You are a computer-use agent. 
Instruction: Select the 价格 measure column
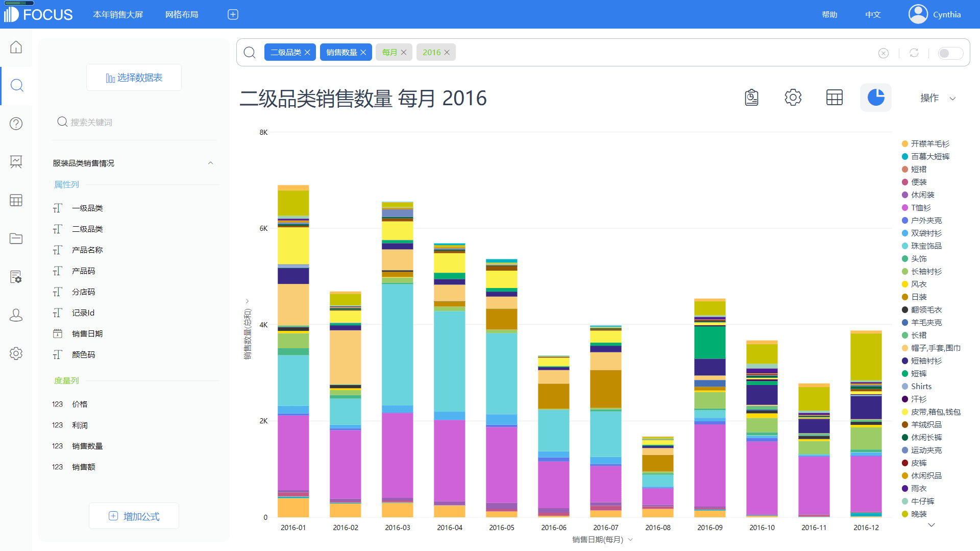click(80, 404)
